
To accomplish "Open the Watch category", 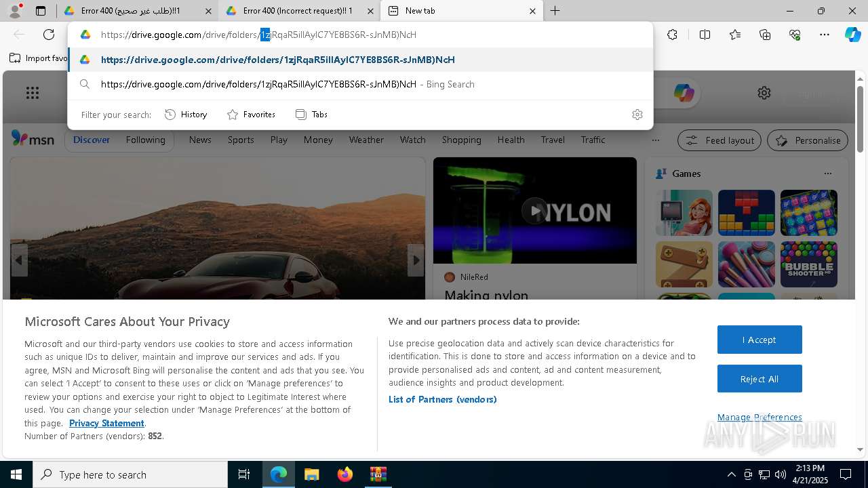I will (412, 140).
